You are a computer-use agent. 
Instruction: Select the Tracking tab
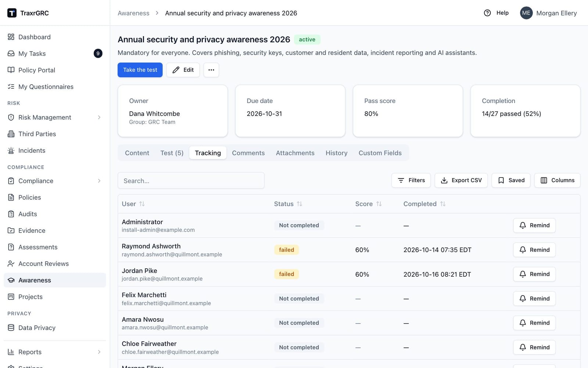coord(208,153)
